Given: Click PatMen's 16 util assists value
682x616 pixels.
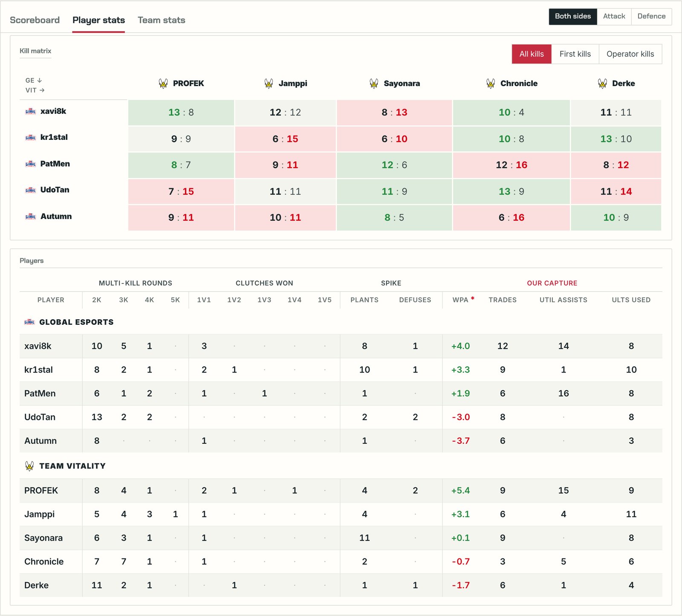Looking at the screenshot, I should point(564,393).
